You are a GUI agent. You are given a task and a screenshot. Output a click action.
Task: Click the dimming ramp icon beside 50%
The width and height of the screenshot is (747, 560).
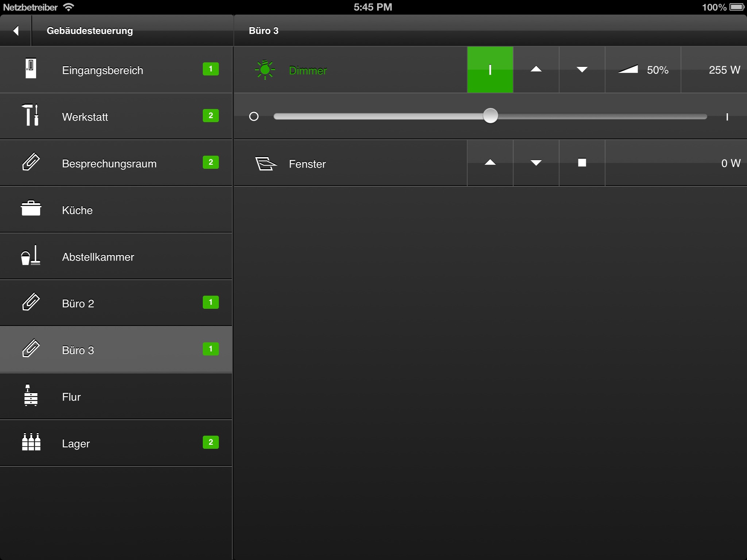[628, 69]
